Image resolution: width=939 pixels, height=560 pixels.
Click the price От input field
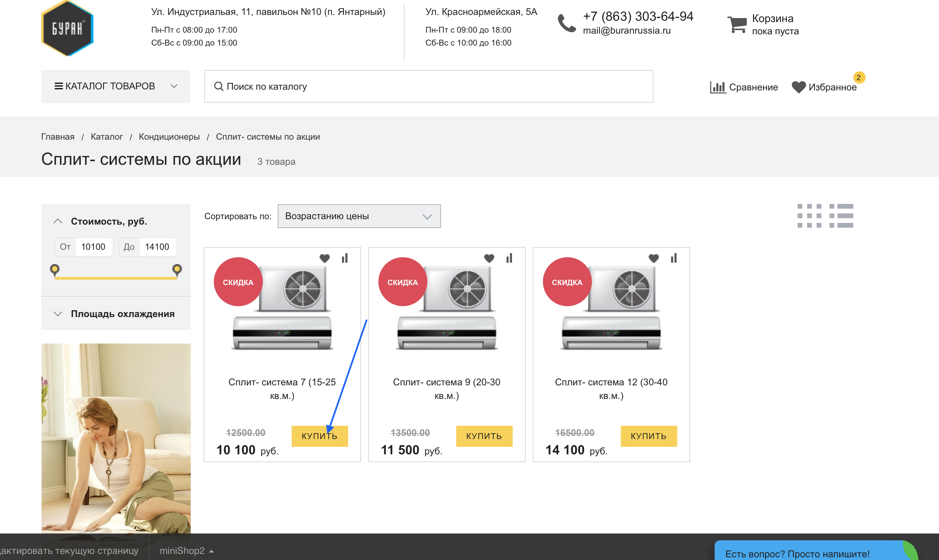[x=93, y=247]
